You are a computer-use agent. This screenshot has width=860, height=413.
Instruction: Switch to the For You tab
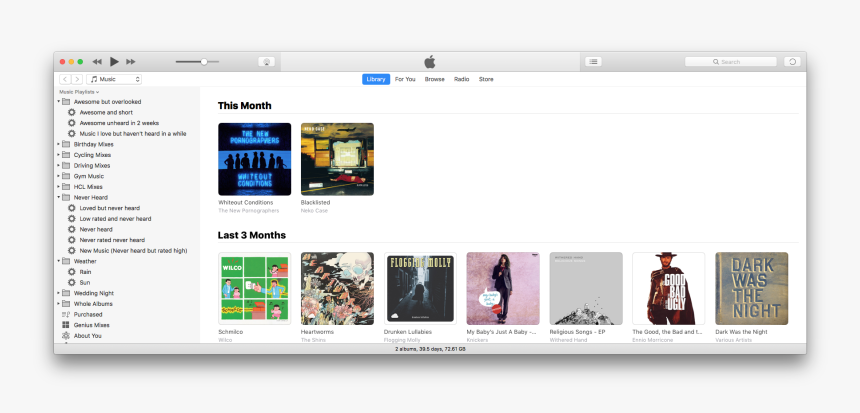(405, 80)
